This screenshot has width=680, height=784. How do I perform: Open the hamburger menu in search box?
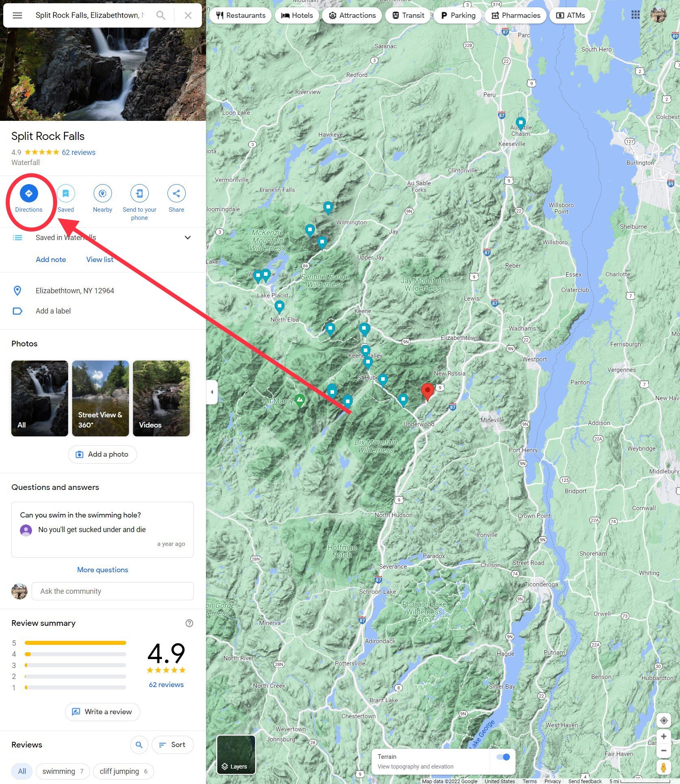(17, 15)
